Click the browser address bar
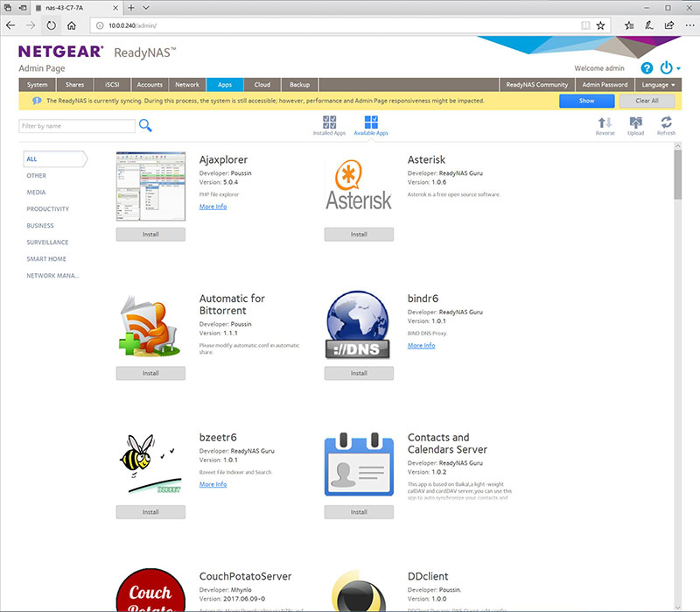This screenshot has width=700, height=612. click(337, 25)
